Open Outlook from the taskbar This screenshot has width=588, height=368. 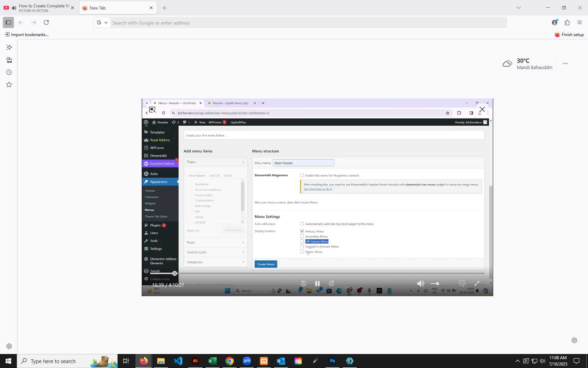click(281, 361)
